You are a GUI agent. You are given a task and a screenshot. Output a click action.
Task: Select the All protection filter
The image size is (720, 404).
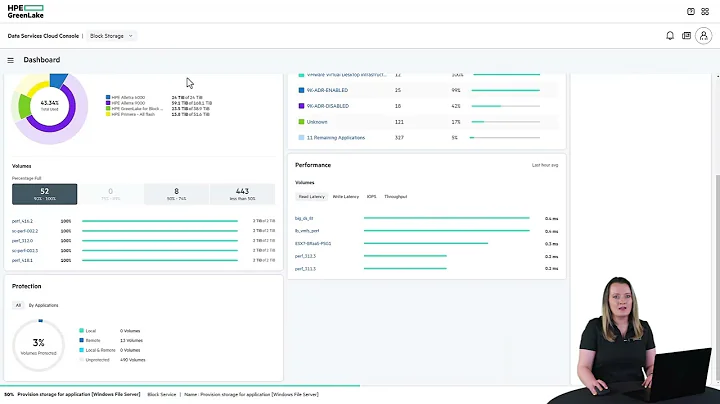coord(18,305)
